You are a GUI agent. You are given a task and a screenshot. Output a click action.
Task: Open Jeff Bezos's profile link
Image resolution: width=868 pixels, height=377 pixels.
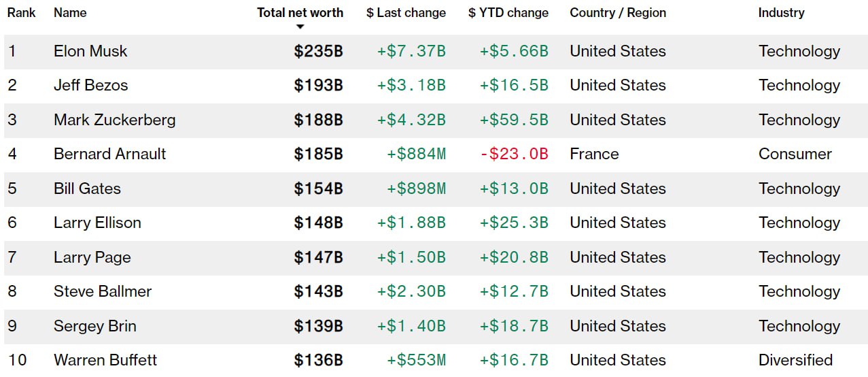point(90,85)
